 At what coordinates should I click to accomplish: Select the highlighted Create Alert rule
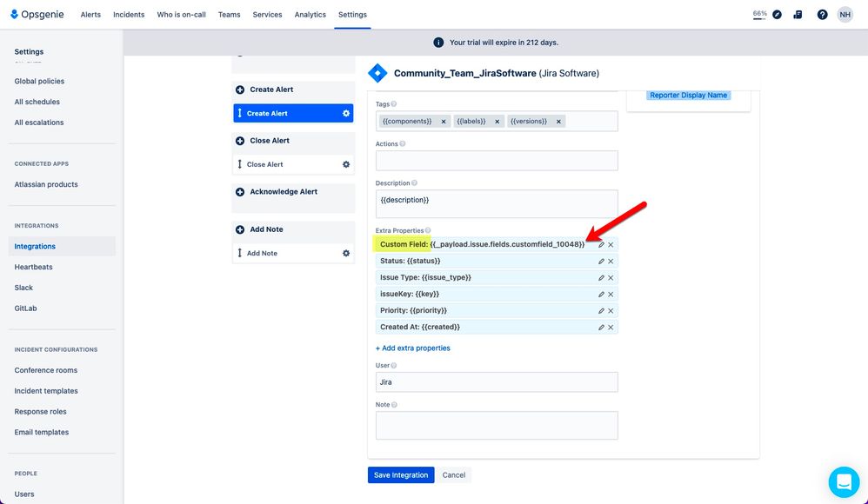coord(293,114)
